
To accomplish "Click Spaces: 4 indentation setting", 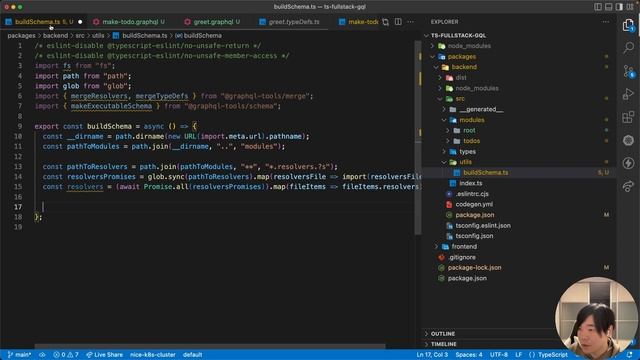I will (x=469, y=355).
